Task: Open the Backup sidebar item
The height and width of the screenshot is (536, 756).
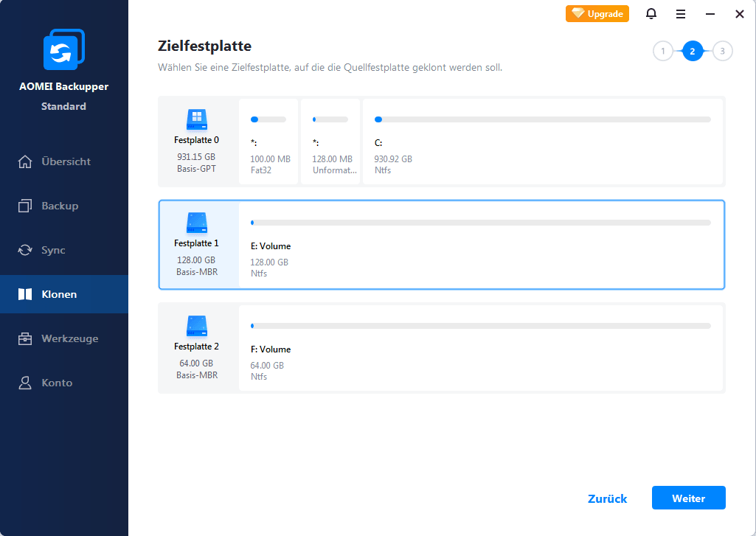Action: 59,206
